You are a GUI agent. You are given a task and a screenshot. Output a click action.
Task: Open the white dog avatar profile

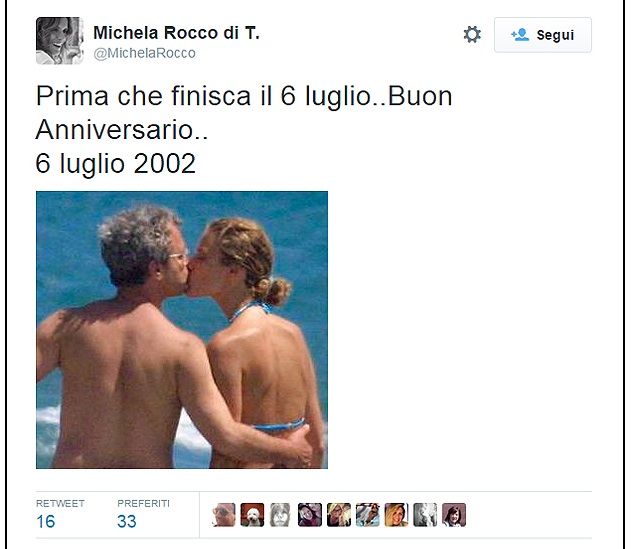[252, 515]
